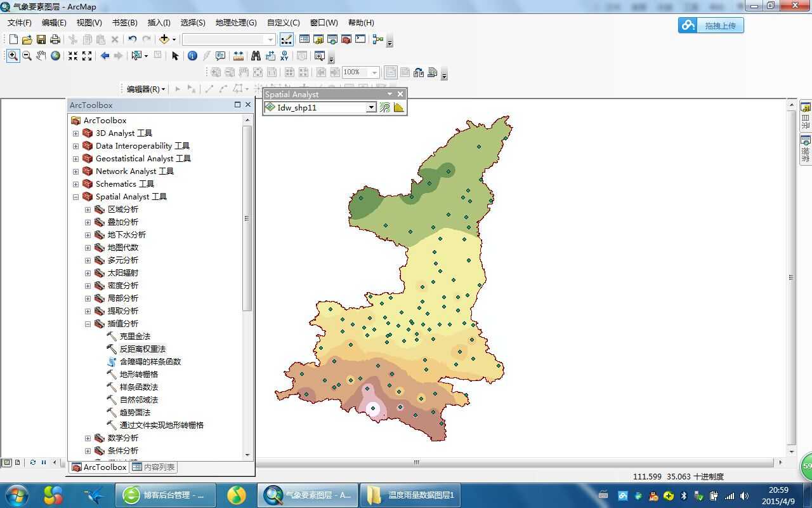812x508 pixels.
Task: Open the Spatial Analyst histogram tool
Action: click(x=398, y=108)
